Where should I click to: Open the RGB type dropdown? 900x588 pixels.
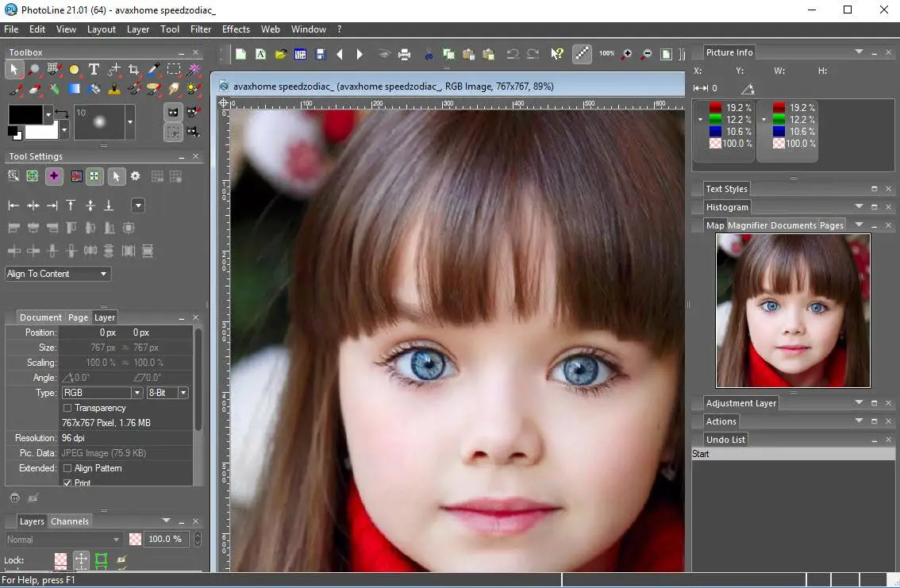[x=137, y=393]
